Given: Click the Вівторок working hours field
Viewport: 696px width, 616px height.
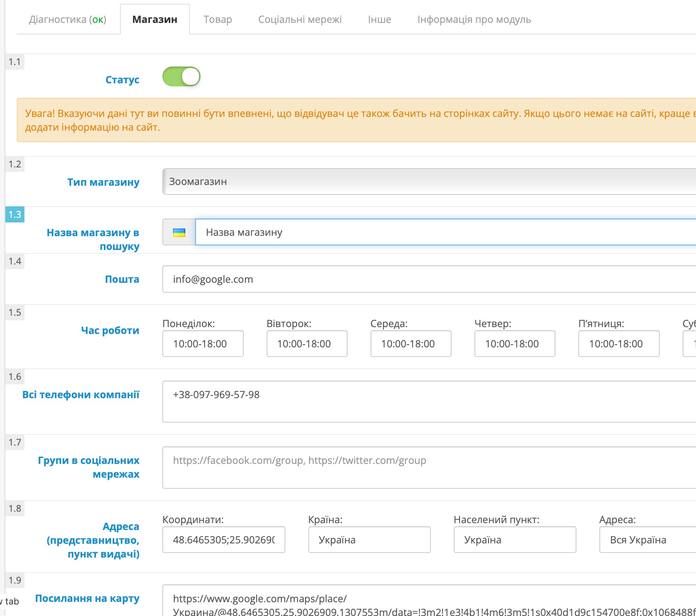Looking at the screenshot, I should pyautogui.click(x=307, y=344).
